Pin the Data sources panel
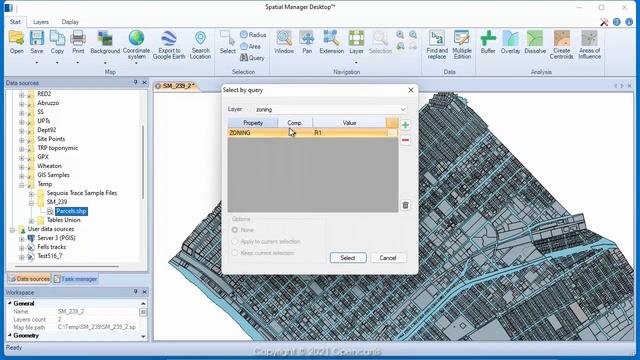The image size is (640, 360). coord(136,82)
